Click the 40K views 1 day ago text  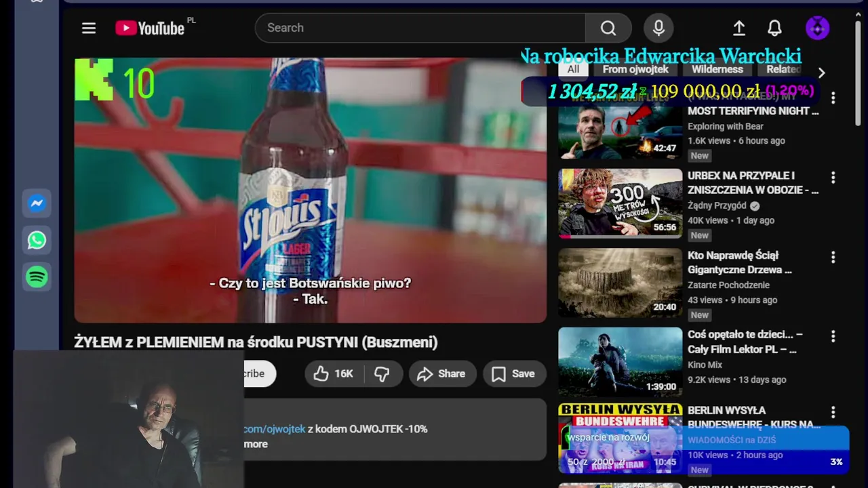point(731,220)
